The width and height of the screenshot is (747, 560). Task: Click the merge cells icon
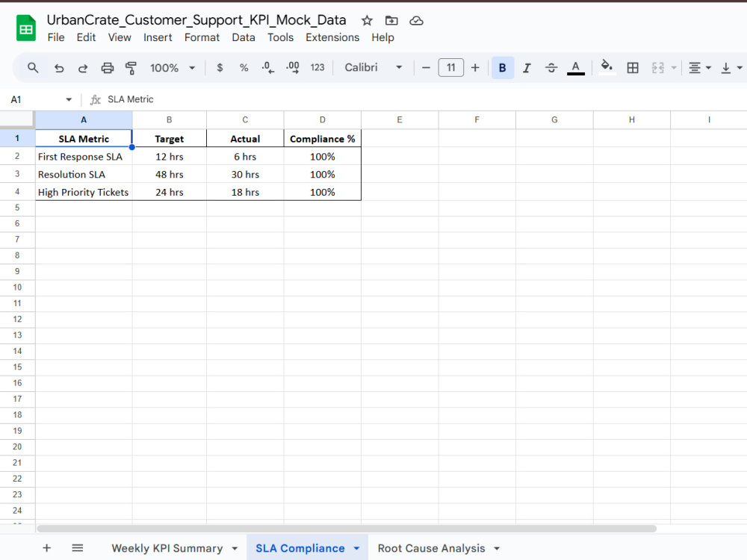[658, 68]
